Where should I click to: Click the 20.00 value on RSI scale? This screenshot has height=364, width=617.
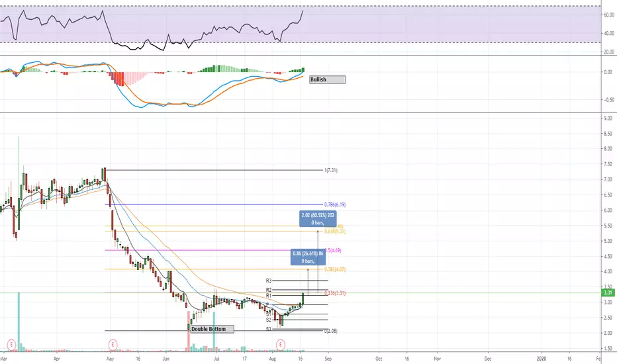(609, 52)
